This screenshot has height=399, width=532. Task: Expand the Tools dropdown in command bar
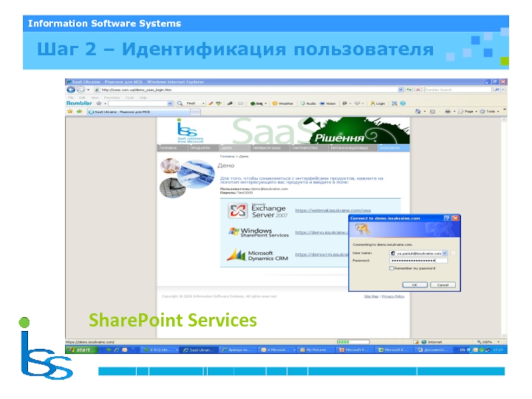pyautogui.click(x=498, y=112)
